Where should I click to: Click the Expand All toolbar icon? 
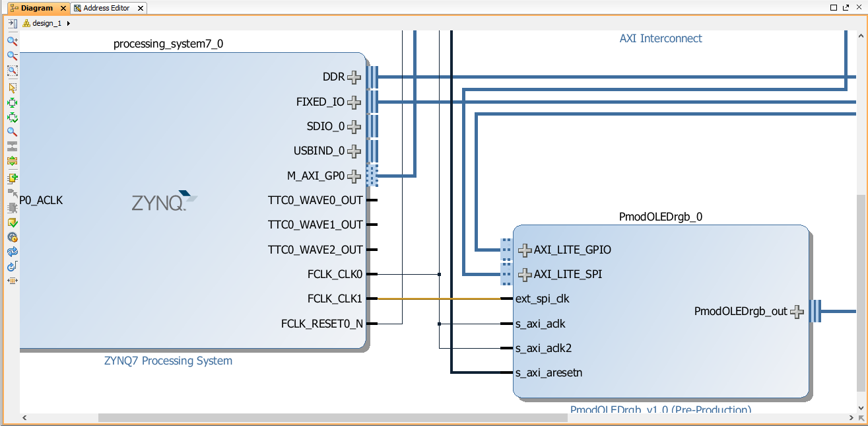pyautogui.click(x=12, y=161)
